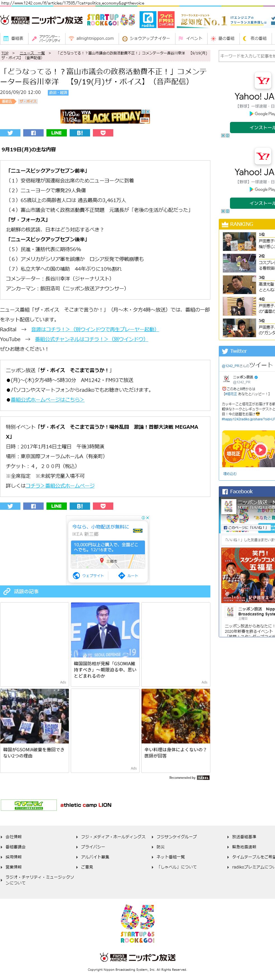
Task: Click the keyword search input field
Action: (x=247, y=56)
